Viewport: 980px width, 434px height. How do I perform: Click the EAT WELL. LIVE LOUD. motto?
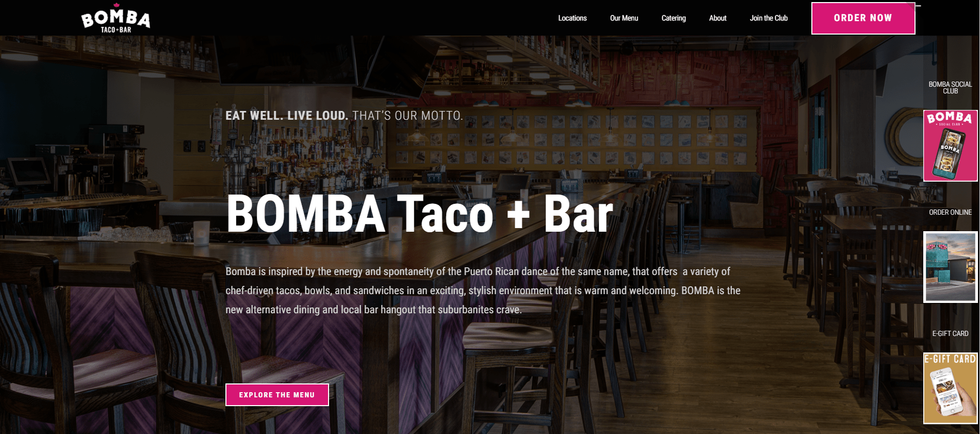coord(287,116)
